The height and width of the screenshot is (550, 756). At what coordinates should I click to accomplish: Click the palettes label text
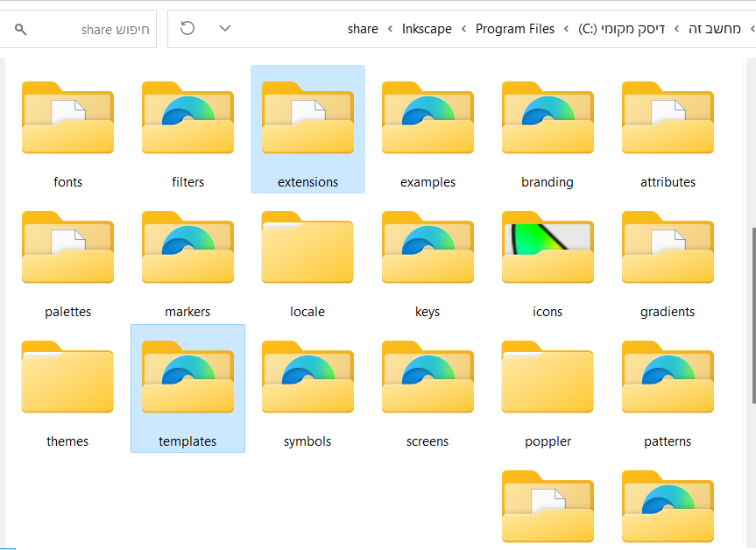pyautogui.click(x=68, y=312)
